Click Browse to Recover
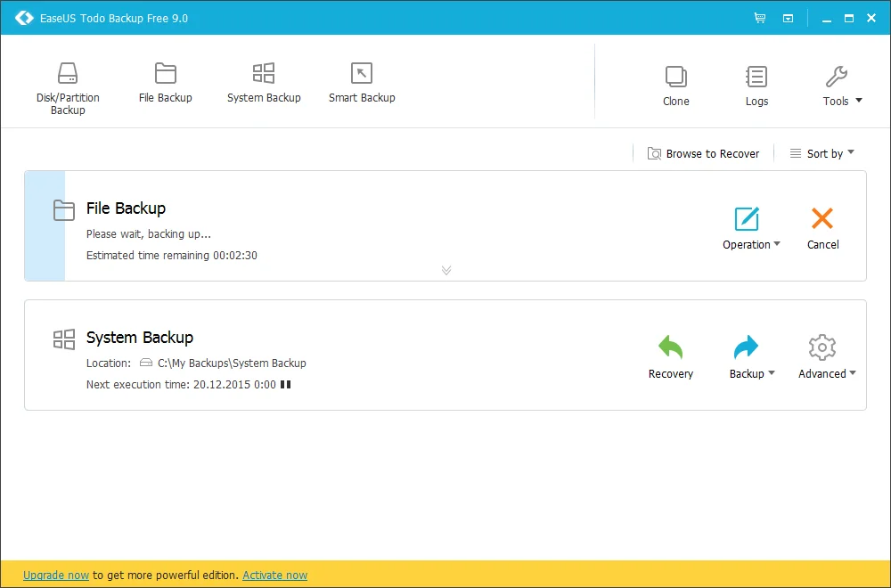 tap(704, 153)
